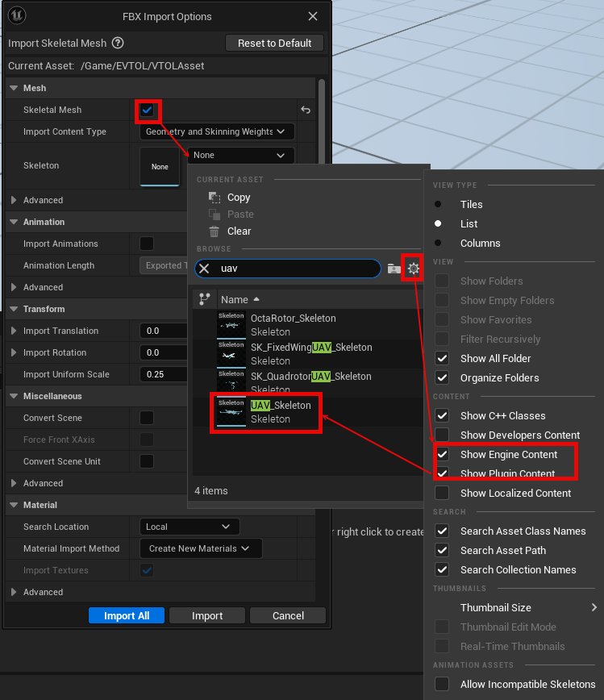The width and height of the screenshot is (604, 700).
Task: Edit Import Uniform Scale value 0.25
Action: (x=164, y=374)
